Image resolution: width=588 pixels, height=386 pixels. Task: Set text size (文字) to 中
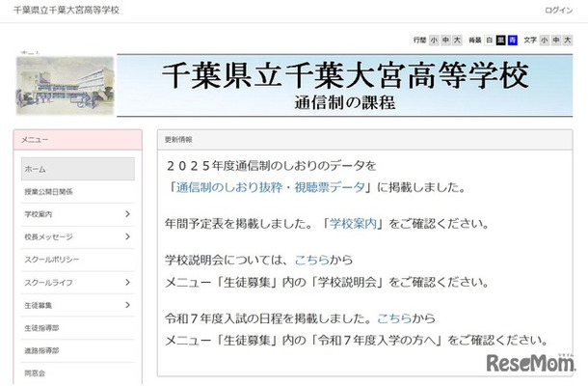pos(556,41)
